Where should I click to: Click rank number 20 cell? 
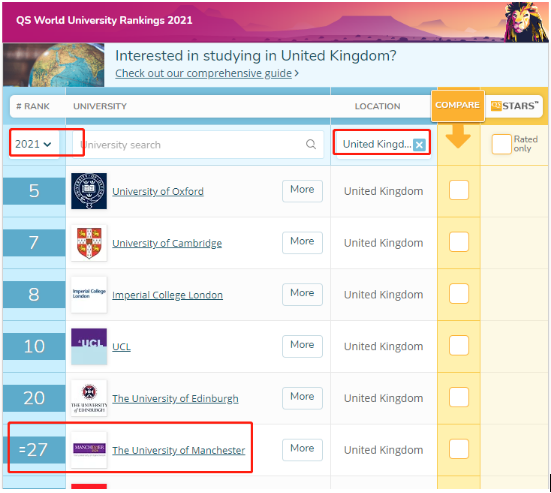coord(34,398)
